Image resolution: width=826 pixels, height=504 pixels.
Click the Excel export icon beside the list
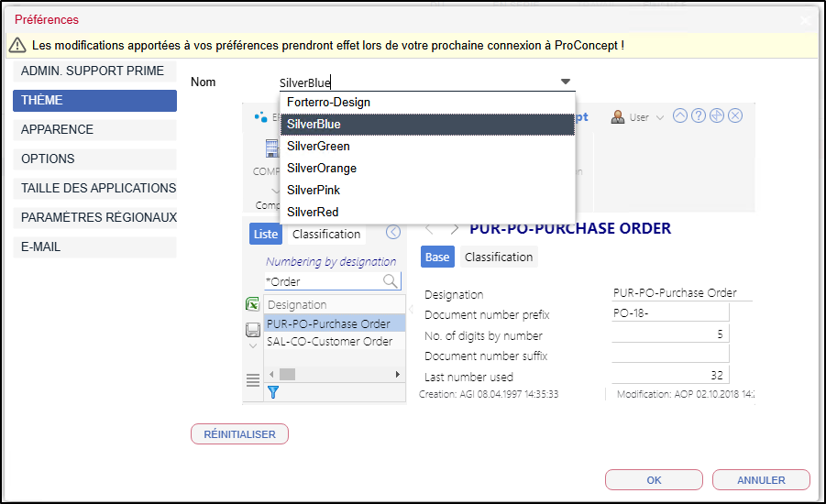[252, 305]
